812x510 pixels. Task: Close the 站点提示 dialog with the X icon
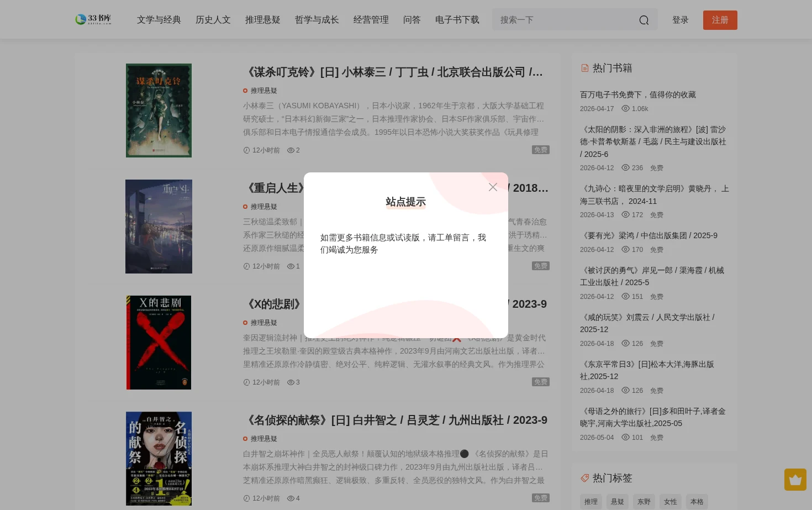coord(493,187)
